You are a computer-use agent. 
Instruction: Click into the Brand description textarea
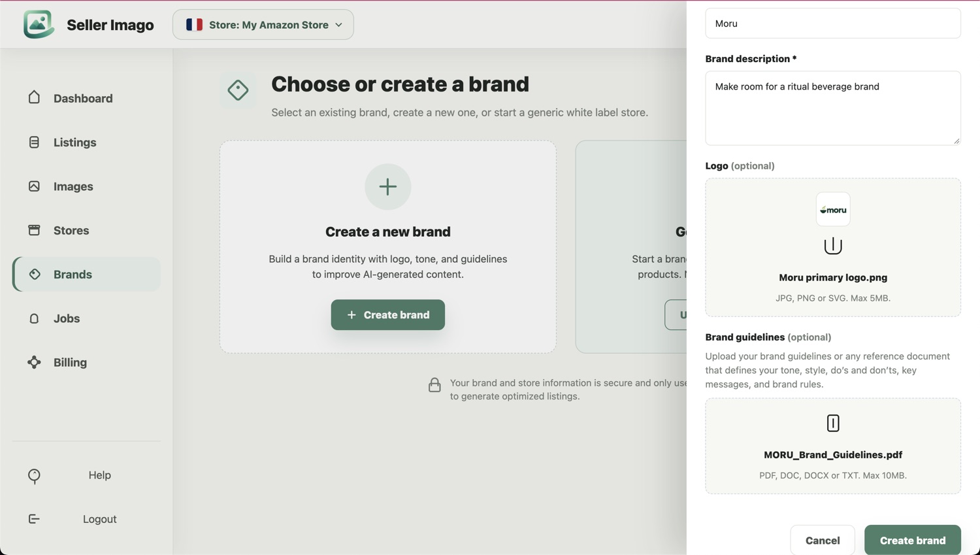point(833,109)
